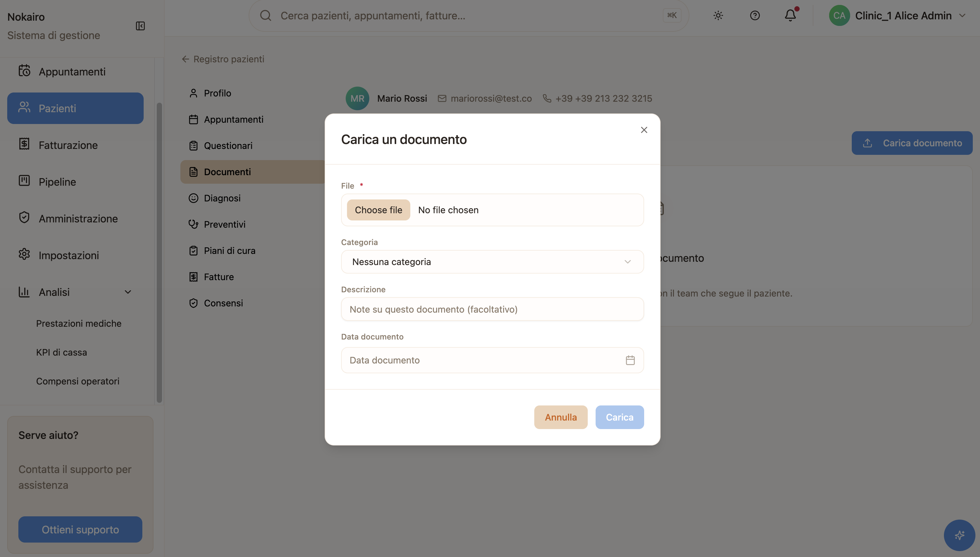The image size is (980, 557).
Task: Focus the Descrizione notes field
Action: [492, 309]
